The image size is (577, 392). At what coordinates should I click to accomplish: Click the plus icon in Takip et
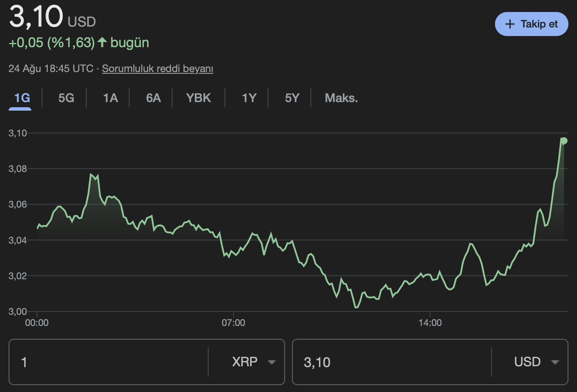510,24
